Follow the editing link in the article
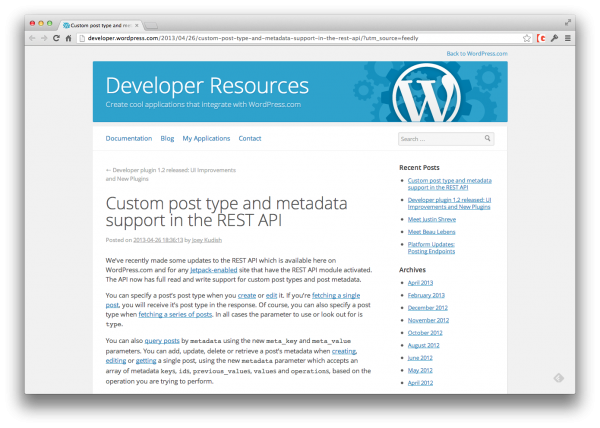The width and height of the screenshot is (600, 428). pos(116,361)
